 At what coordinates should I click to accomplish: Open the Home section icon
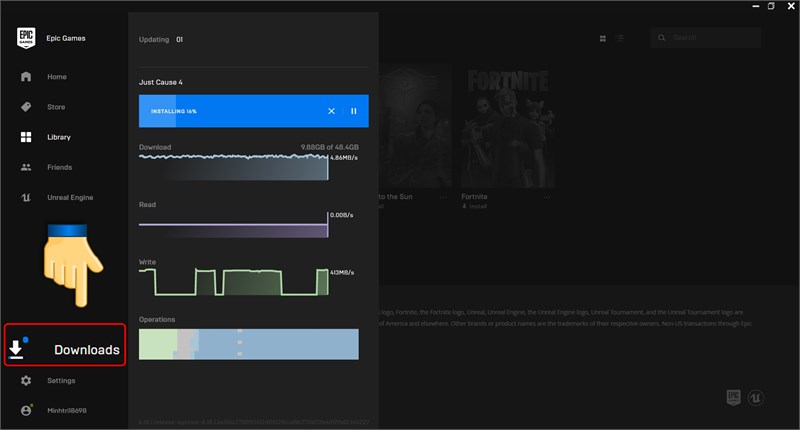click(x=26, y=77)
